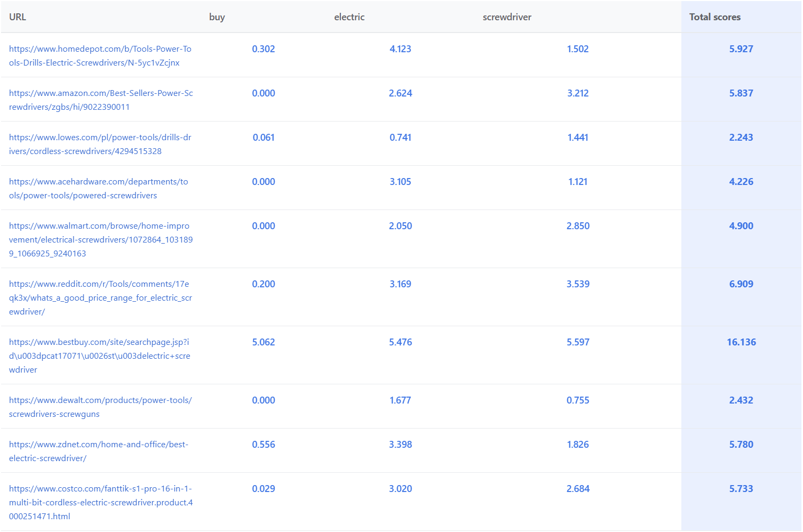Select total score 6.909
Image resolution: width=803 pixels, height=532 pixels.
click(x=741, y=284)
